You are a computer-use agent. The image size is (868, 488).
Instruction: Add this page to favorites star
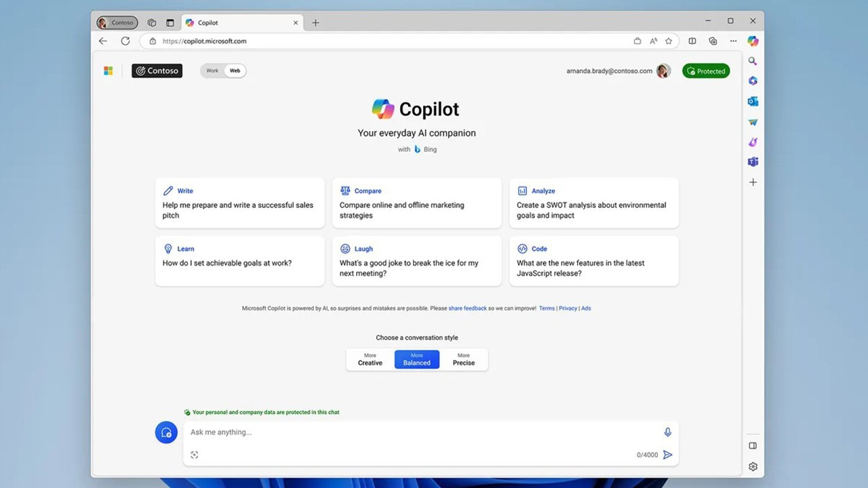pyautogui.click(x=669, y=41)
